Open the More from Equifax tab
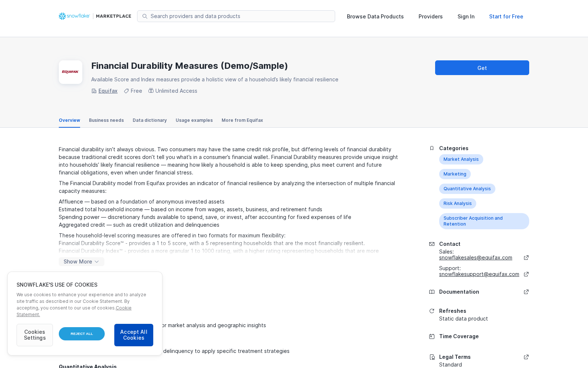 (x=242, y=120)
